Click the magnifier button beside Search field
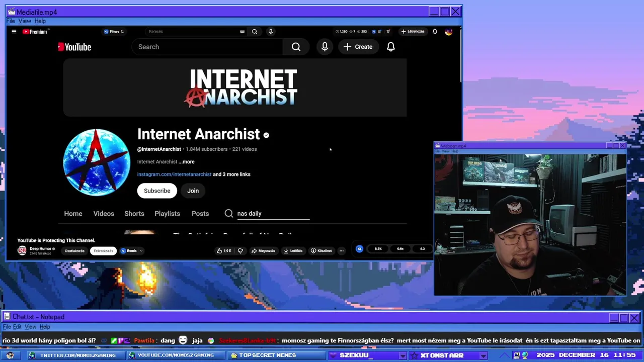Image resolution: width=644 pixels, height=362 pixels. (x=296, y=47)
